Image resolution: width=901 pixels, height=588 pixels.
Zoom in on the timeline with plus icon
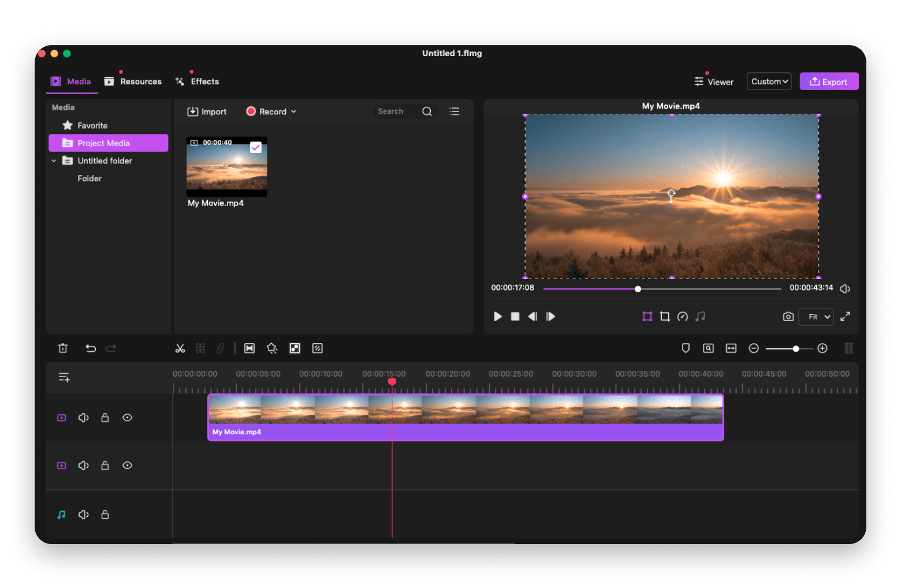pyautogui.click(x=823, y=348)
